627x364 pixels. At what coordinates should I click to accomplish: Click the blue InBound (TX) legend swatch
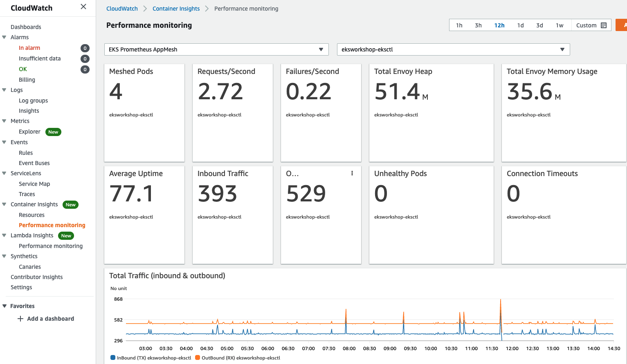pyautogui.click(x=113, y=357)
